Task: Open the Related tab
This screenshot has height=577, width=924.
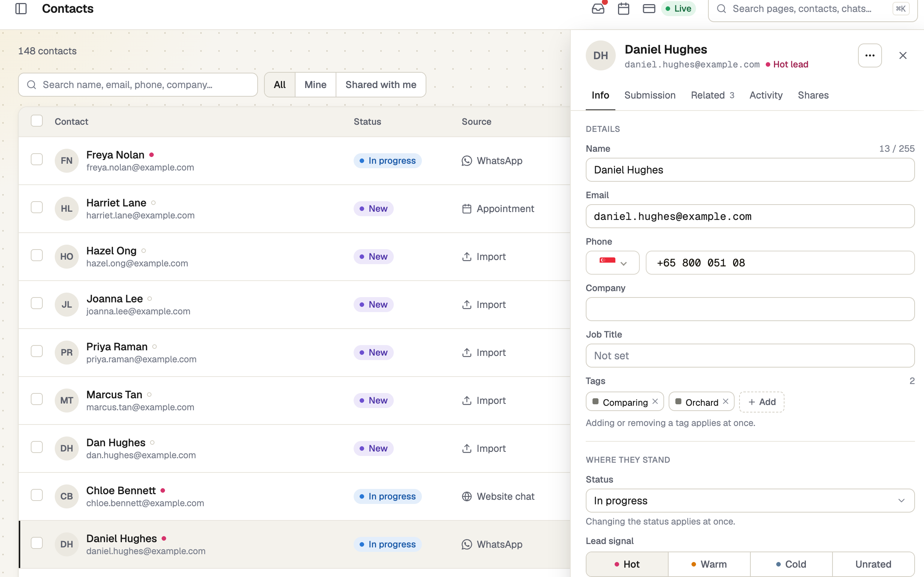Action: click(x=712, y=96)
